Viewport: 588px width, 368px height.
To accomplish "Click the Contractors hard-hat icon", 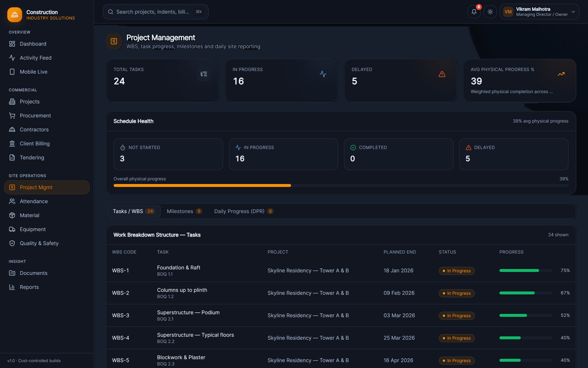I will (12, 130).
